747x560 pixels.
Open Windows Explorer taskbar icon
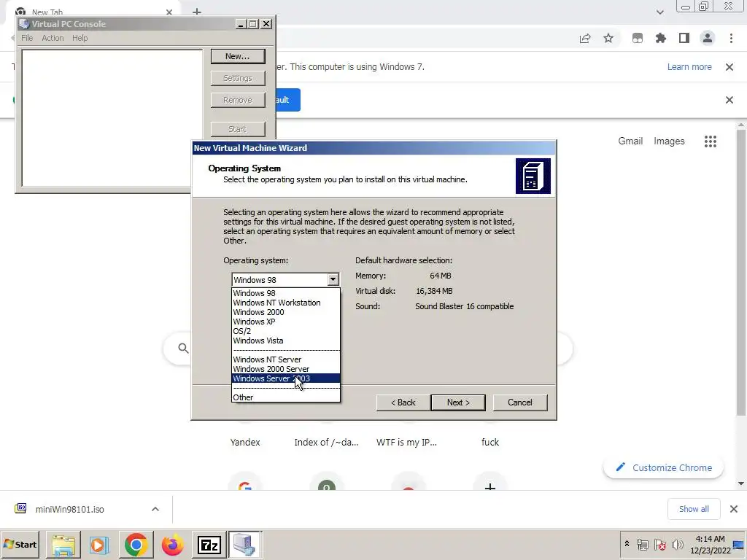pos(63,544)
